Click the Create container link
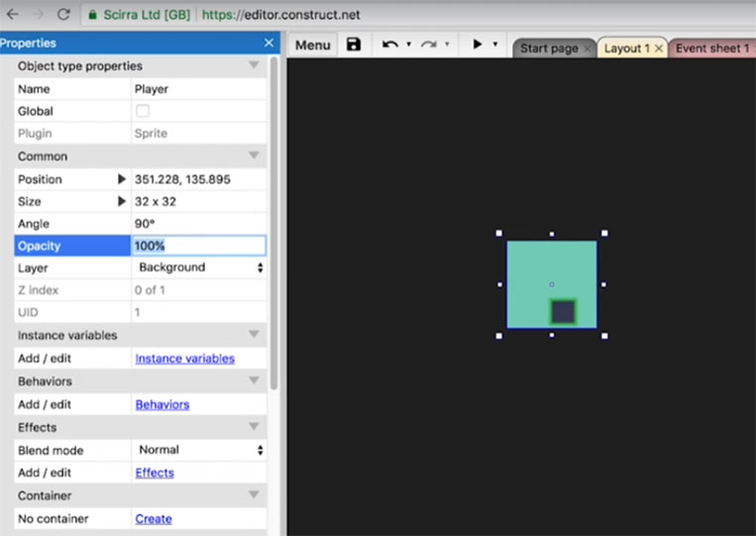 click(154, 519)
